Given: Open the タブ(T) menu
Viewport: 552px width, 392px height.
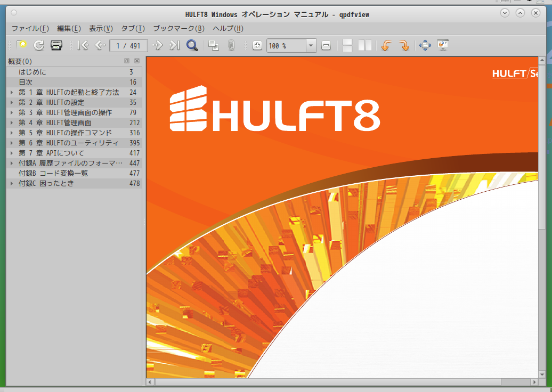Looking at the screenshot, I should coord(133,29).
